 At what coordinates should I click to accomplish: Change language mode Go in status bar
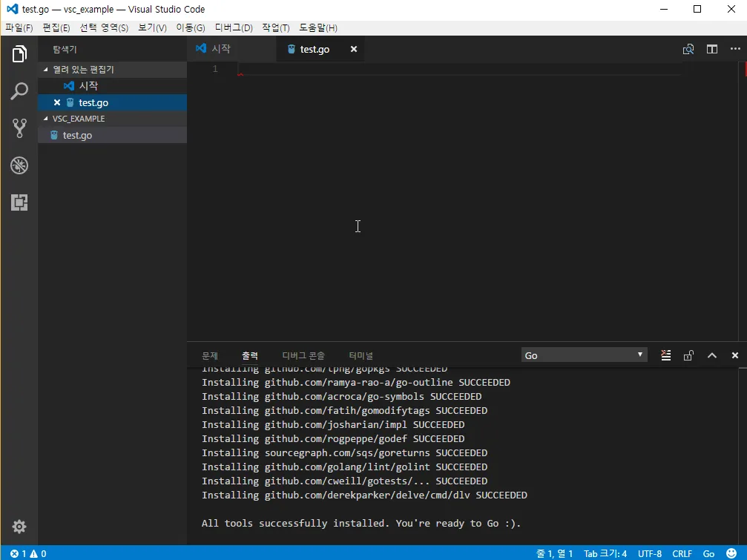pos(708,554)
